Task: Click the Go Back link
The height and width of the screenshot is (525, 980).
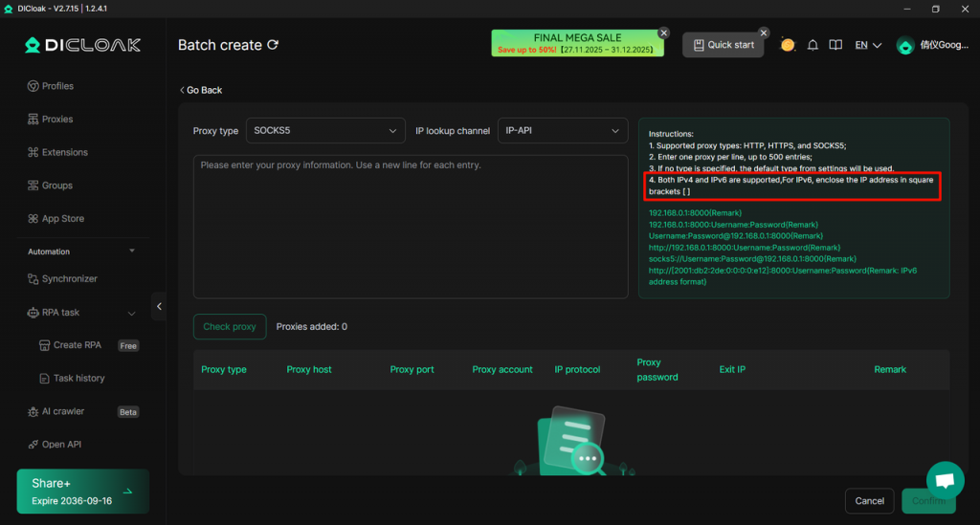Action: click(x=201, y=90)
